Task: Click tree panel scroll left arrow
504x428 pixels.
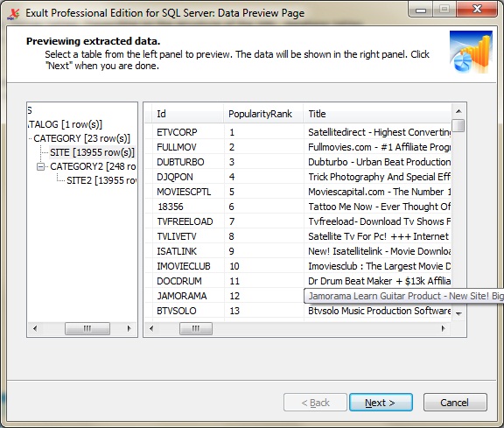Action: tap(35, 328)
